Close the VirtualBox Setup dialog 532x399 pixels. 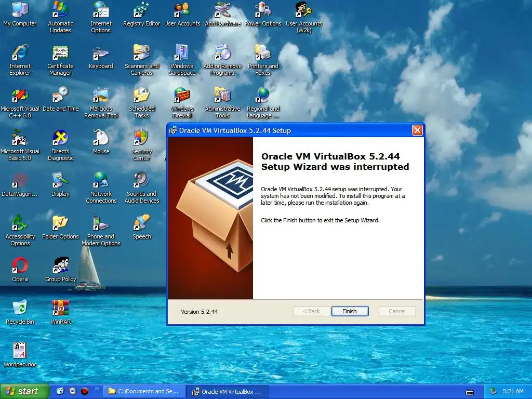point(417,130)
